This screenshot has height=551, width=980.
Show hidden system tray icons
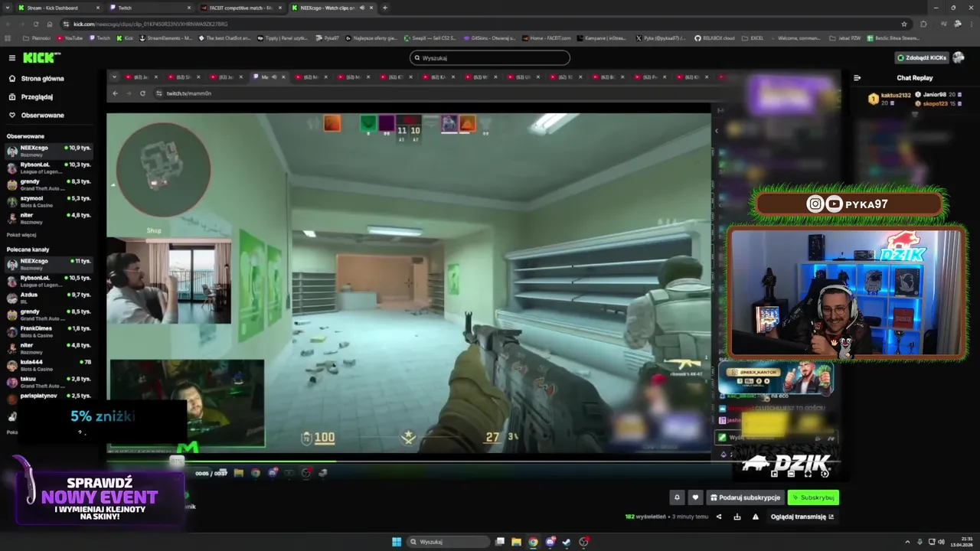tap(909, 542)
